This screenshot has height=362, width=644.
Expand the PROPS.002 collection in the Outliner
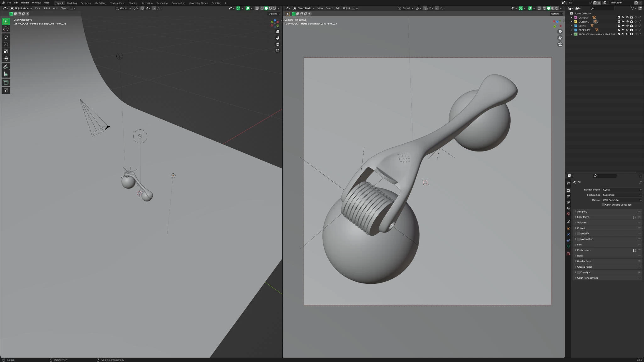click(571, 30)
